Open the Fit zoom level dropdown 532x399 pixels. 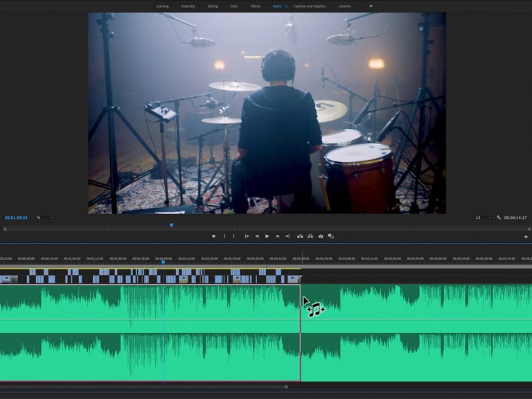44,218
